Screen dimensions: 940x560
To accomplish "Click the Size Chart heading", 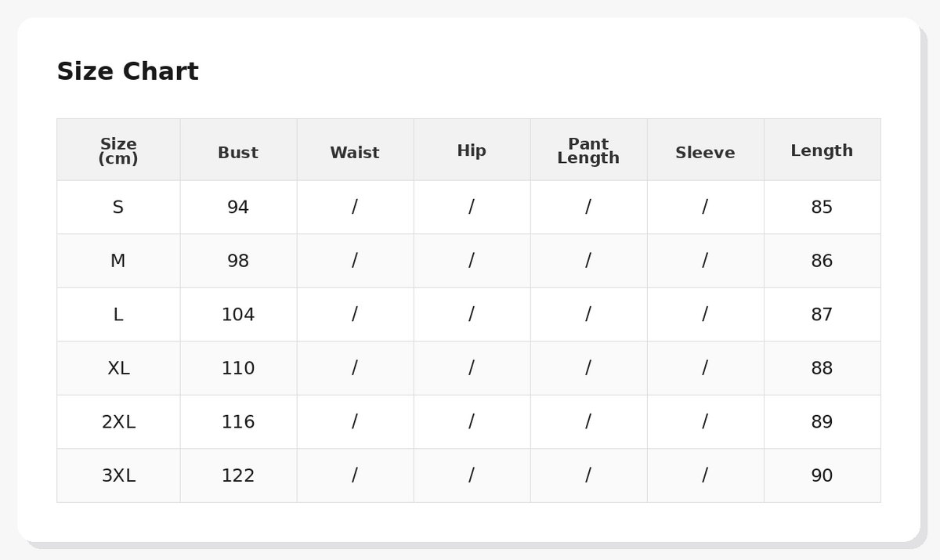I will tap(128, 72).
